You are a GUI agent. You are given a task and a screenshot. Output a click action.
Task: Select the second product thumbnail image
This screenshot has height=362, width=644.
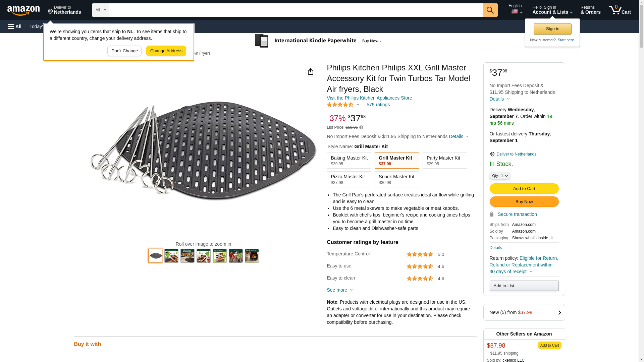click(171, 256)
